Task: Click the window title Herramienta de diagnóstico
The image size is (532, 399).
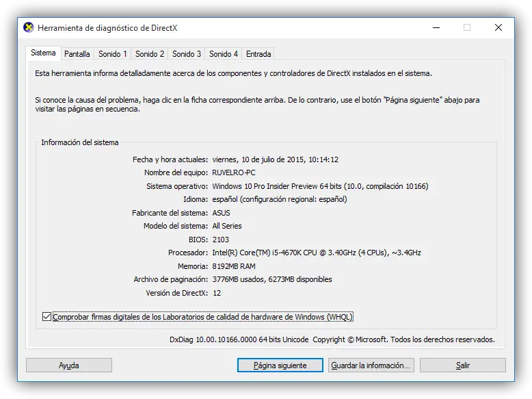Action: 107,28
